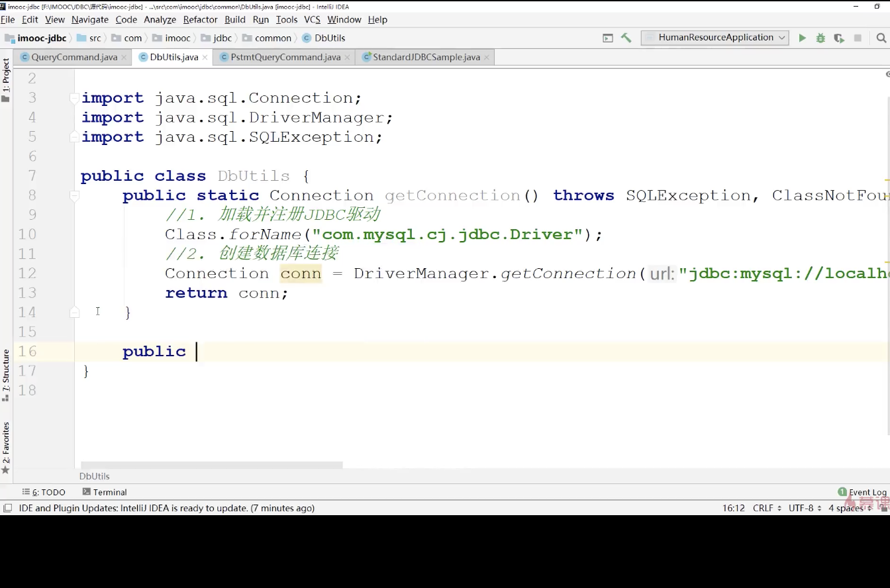
Task: Open Search Everywhere magnifier icon
Action: 881,38
